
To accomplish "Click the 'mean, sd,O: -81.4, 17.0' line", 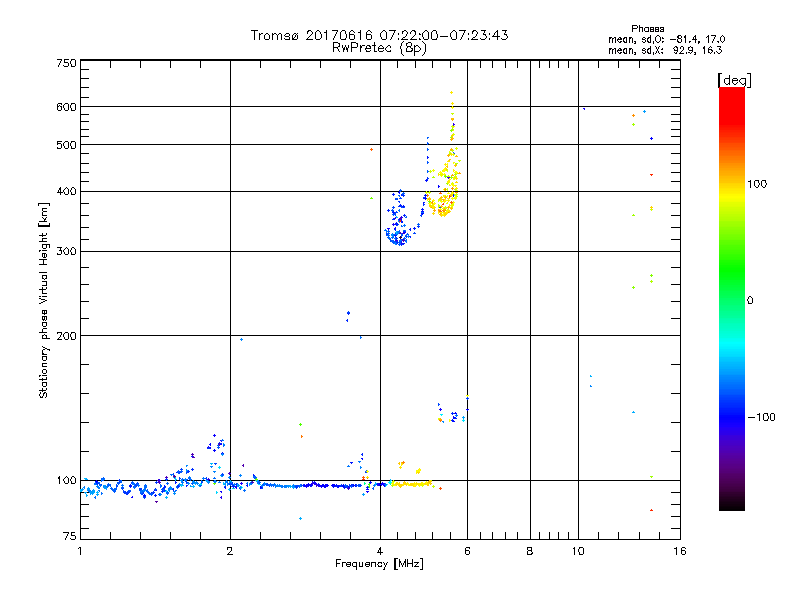I will [x=666, y=39].
